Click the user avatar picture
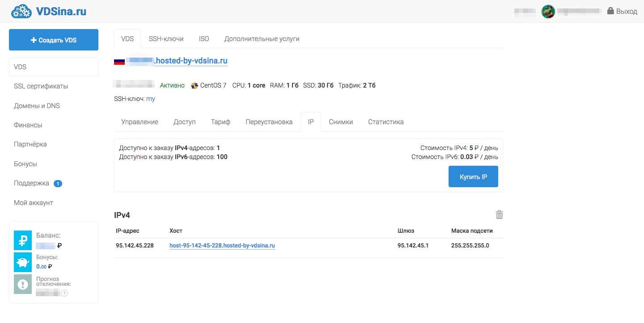This screenshot has height=323, width=644. pos(548,12)
